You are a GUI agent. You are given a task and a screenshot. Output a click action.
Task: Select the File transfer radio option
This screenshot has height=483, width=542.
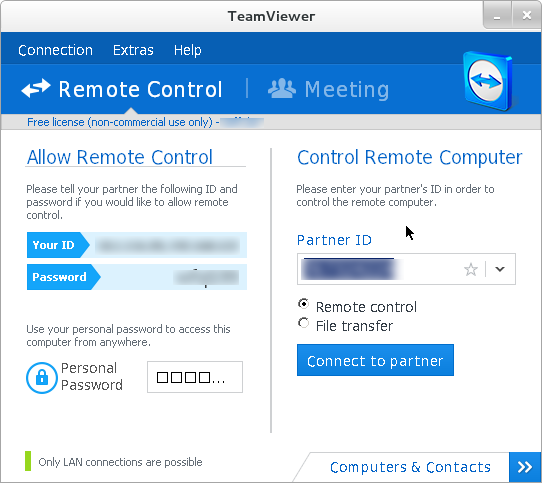point(303,323)
